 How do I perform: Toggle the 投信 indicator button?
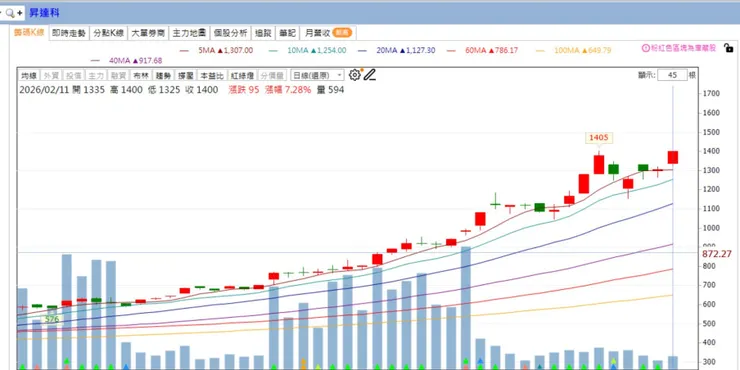point(73,75)
